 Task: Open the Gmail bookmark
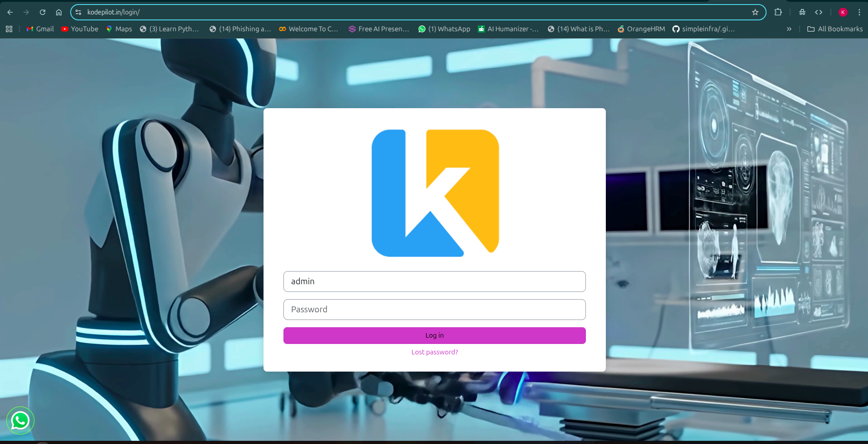pos(40,29)
